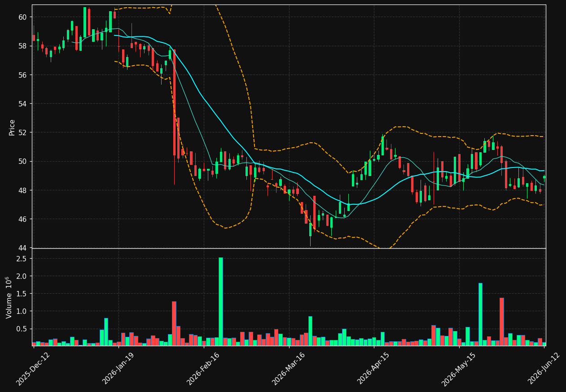Click the 2026-Apr-15 date label
This screenshot has height=392, width=566.
tap(374, 369)
